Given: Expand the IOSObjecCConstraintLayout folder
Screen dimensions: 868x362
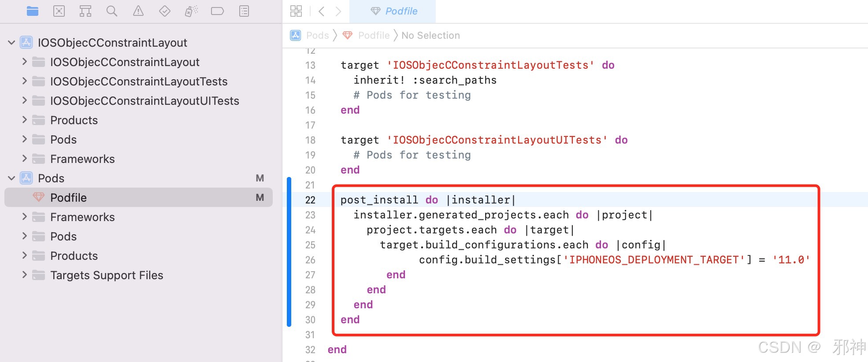Looking at the screenshot, I should [25, 62].
